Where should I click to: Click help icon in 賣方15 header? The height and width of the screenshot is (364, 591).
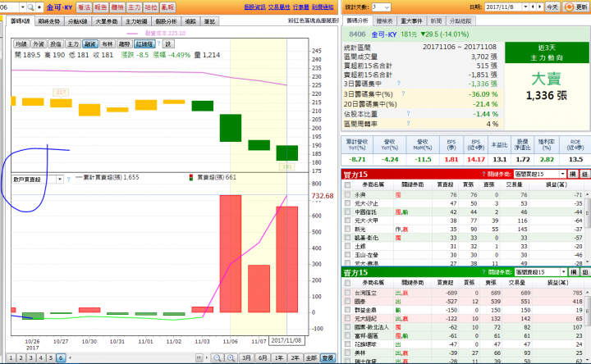(483, 272)
